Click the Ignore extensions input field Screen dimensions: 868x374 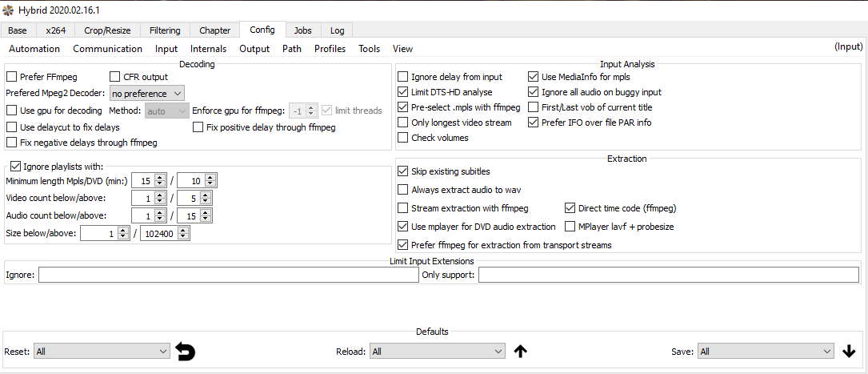(228, 275)
